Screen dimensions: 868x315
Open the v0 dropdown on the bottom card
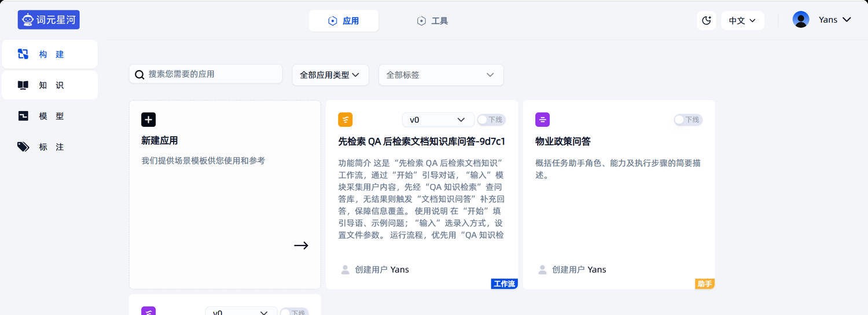241,312
